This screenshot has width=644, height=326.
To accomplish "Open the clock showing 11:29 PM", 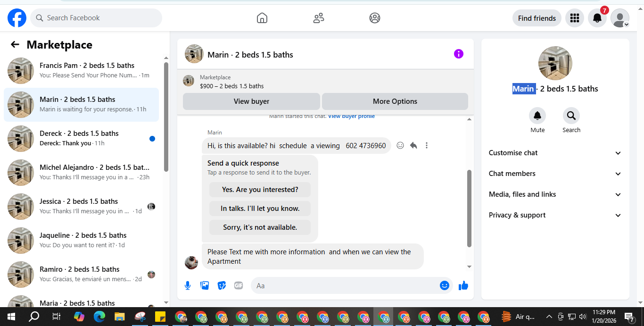I will tap(604, 317).
